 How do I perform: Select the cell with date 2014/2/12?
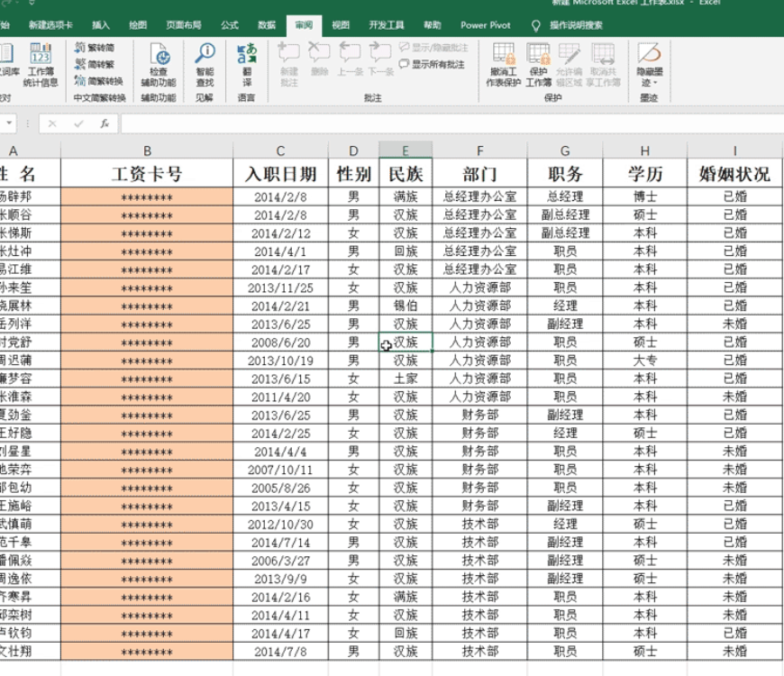click(280, 233)
